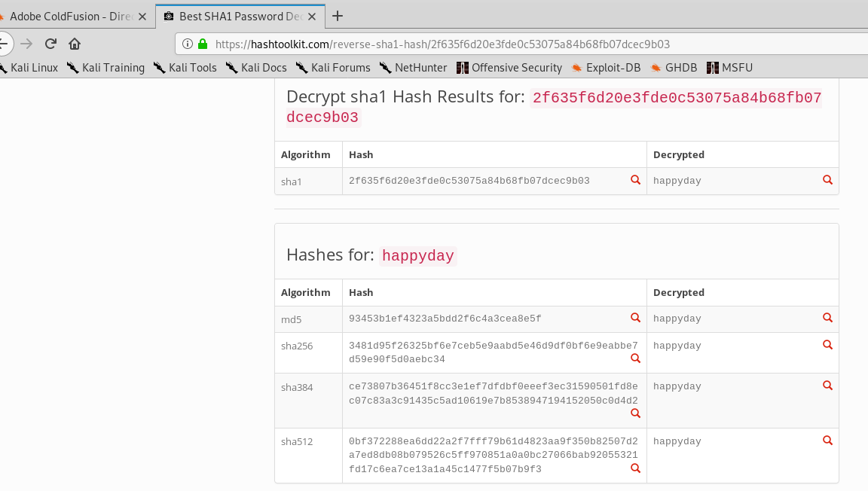Click the search icon beside the sha256 hash
Image resolution: width=868 pixels, height=491 pixels.
[x=635, y=358]
